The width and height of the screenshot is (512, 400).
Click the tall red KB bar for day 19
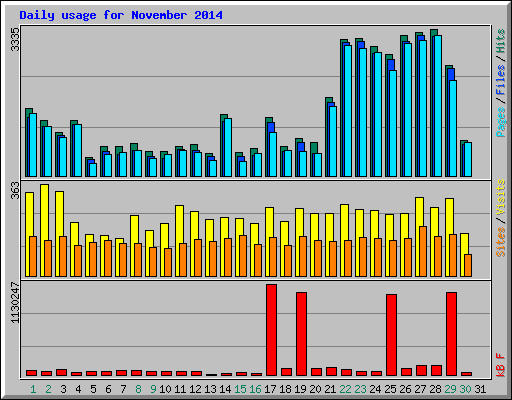(301, 334)
